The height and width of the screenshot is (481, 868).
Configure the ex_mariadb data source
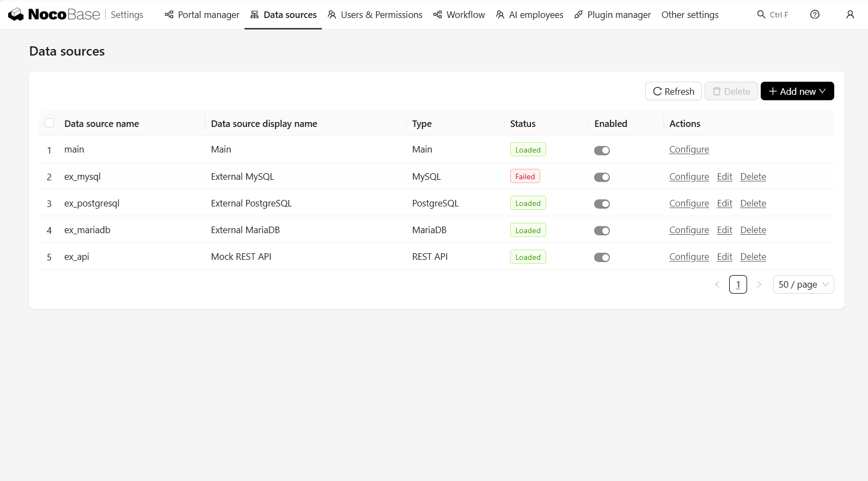[689, 230]
